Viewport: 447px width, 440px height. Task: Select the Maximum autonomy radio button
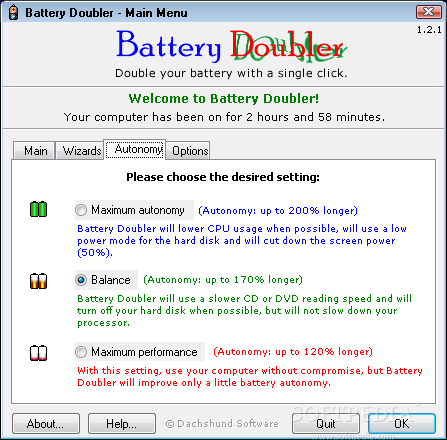(81, 210)
